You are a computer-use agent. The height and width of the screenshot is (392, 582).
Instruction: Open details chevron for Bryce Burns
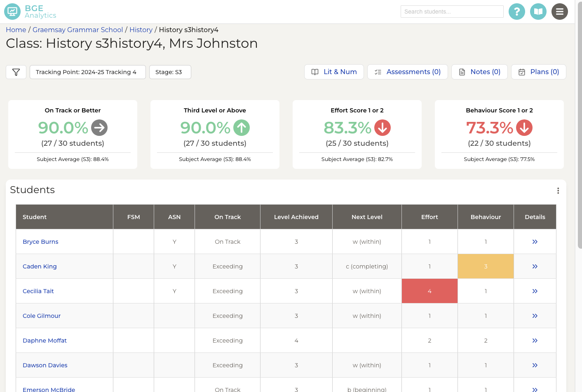(535, 242)
